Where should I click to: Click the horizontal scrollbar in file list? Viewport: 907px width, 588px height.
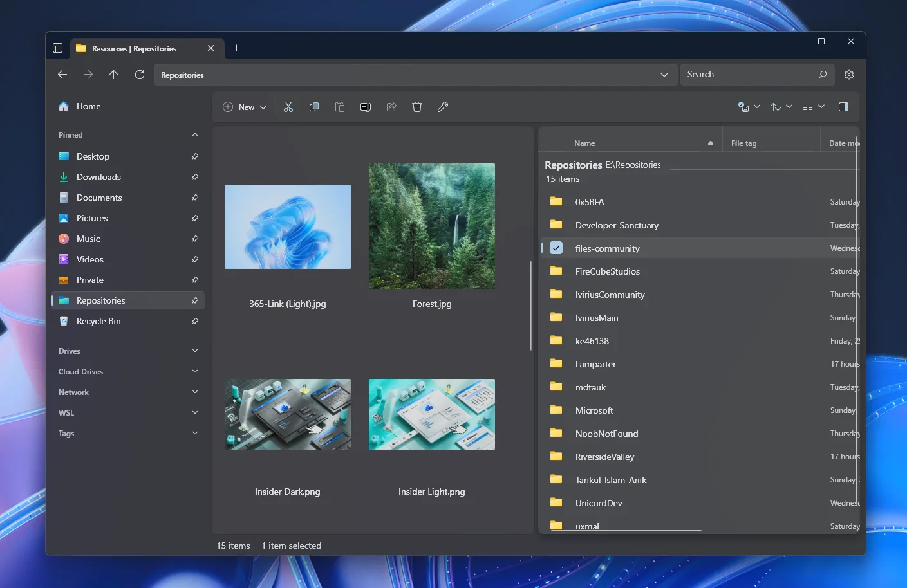[626, 531]
